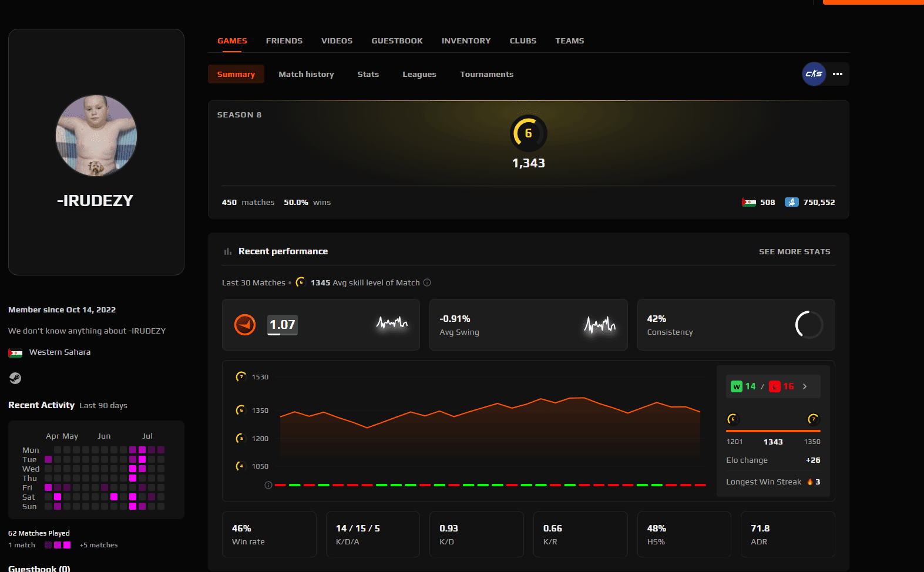
Task: Click the sparkline graph in the 1.07 card
Action: click(392, 323)
